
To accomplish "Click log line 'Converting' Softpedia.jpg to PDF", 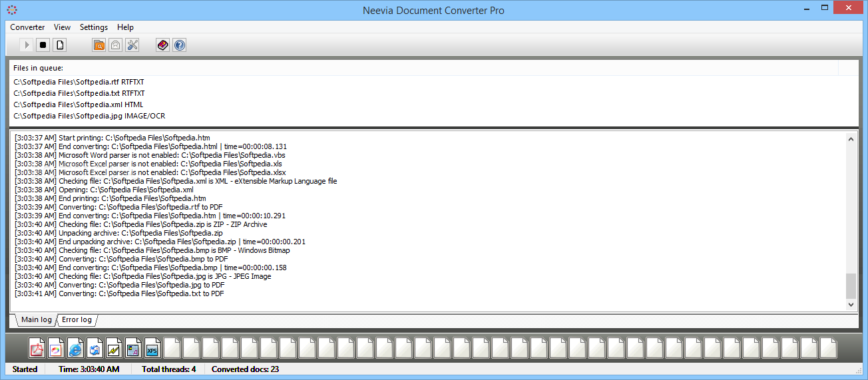I will (120, 285).
